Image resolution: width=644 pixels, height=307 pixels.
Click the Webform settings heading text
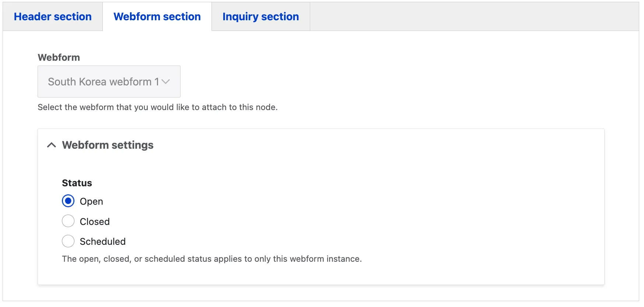pyautogui.click(x=108, y=145)
